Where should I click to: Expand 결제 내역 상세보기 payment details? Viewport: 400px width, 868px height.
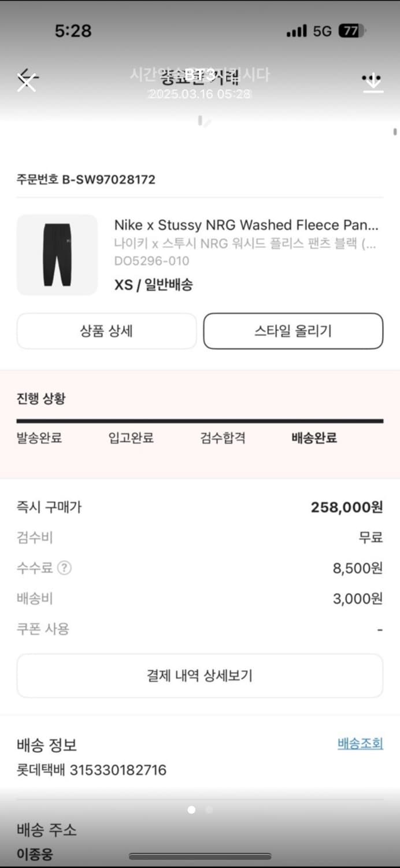tap(200, 675)
